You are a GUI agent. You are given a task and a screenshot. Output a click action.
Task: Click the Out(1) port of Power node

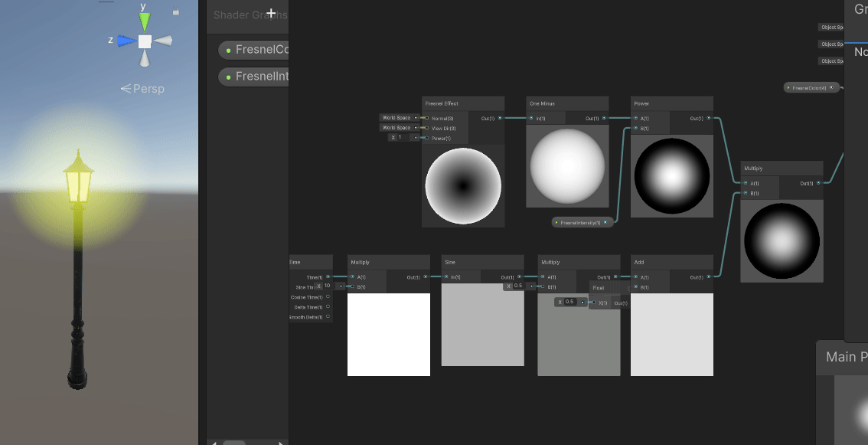709,118
